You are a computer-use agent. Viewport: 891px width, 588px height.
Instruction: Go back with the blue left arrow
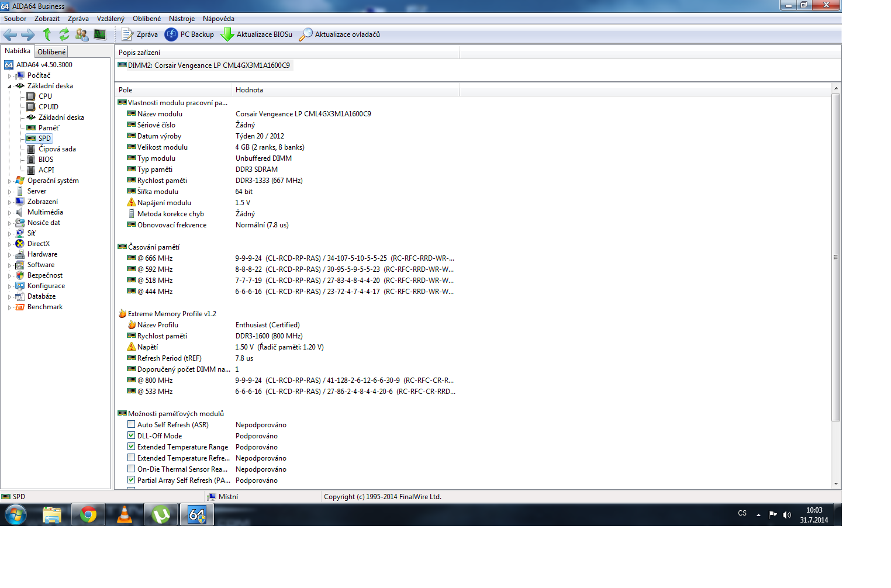coord(10,34)
